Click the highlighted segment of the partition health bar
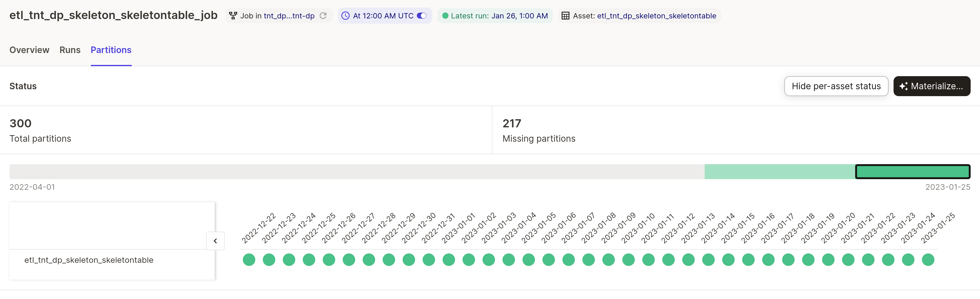Image resolution: width=980 pixels, height=299 pixels. pos(913,172)
